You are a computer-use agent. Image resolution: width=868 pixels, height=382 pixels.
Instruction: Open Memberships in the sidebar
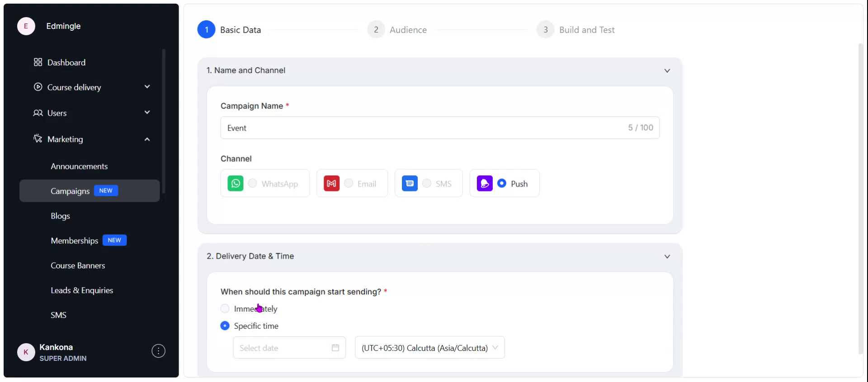click(74, 241)
